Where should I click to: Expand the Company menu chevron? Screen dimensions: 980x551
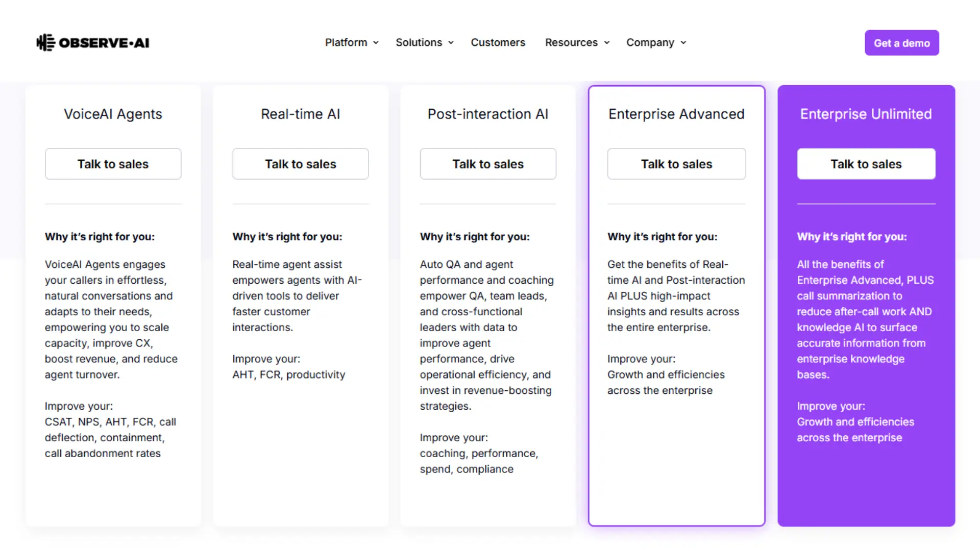tap(683, 43)
